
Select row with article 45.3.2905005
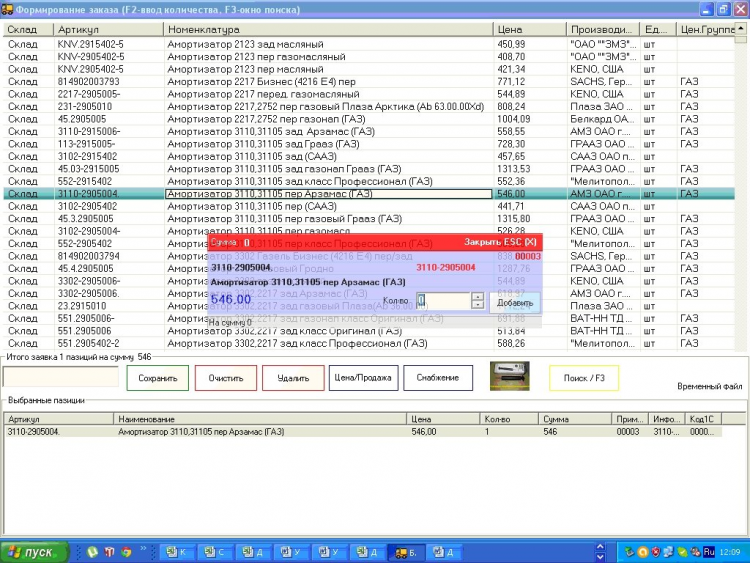click(369, 219)
